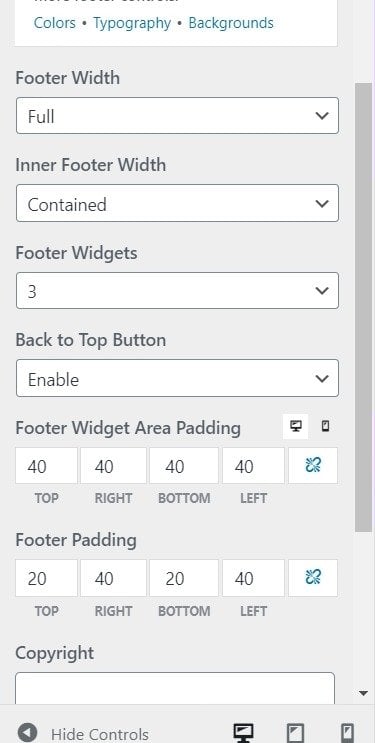Select mobile icon for Footer Widget Area Padding
This screenshot has width=375, height=743.
point(325,426)
